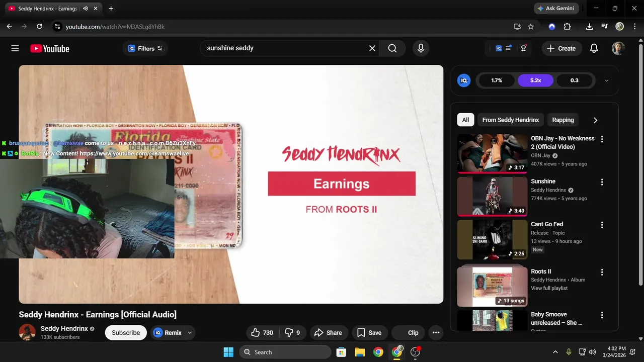
Task: Open Windows Start menu
Action: 228,352
